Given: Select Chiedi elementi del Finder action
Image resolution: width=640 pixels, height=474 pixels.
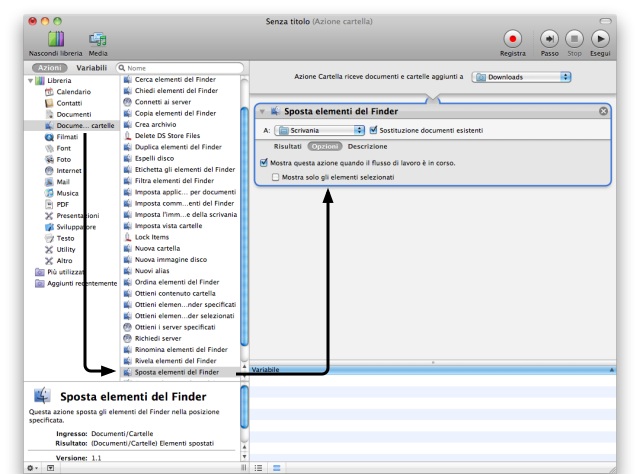Looking at the screenshot, I should (176, 91).
